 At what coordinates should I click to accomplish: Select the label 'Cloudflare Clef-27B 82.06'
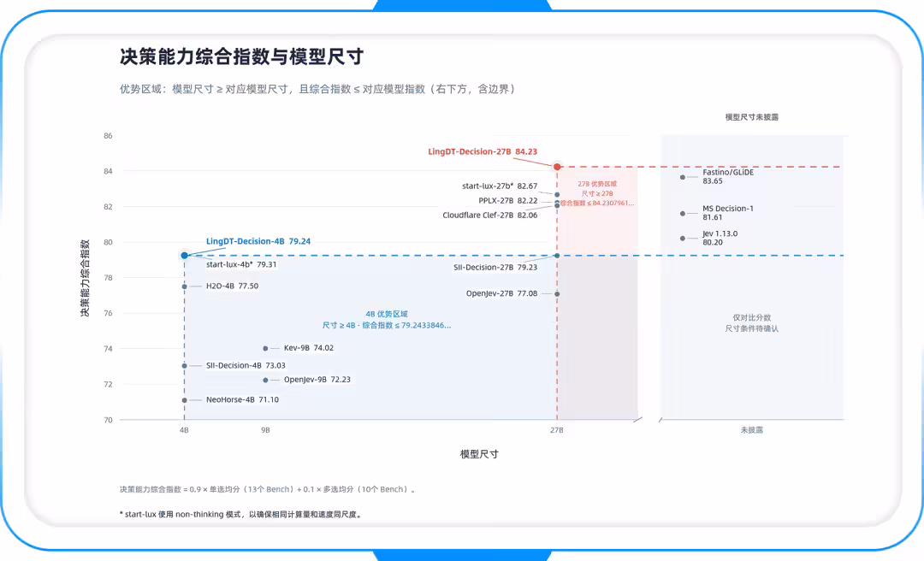[x=490, y=216]
